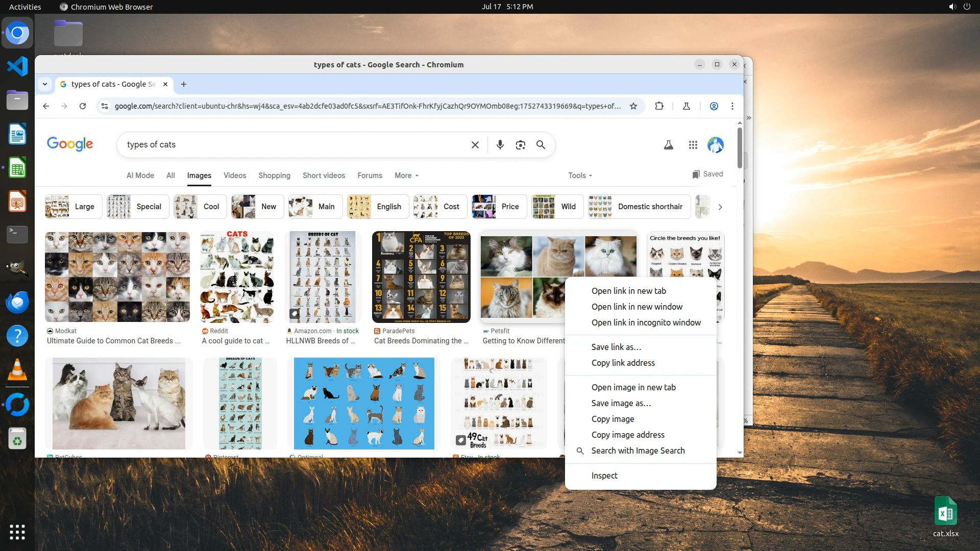The width and height of the screenshot is (980, 551).
Task: Select the 'Domestic shorthair' filter chip
Action: [x=639, y=207]
